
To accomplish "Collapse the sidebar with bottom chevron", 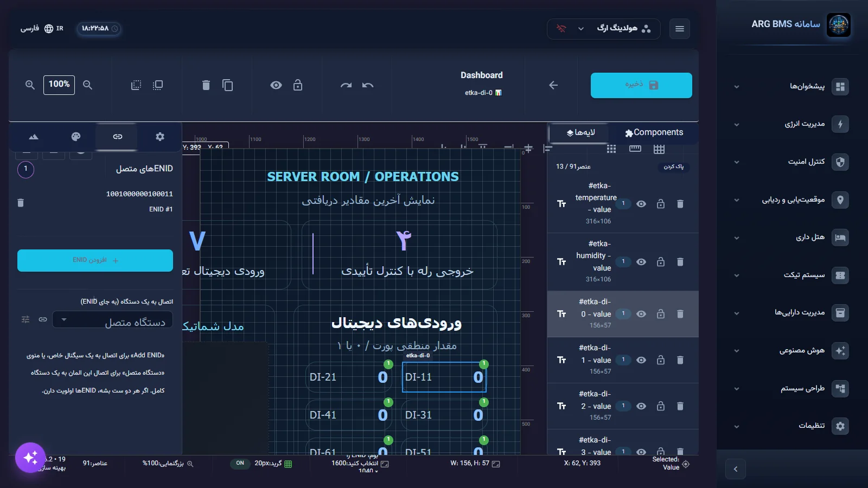I will pyautogui.click(x=736, y=469).
